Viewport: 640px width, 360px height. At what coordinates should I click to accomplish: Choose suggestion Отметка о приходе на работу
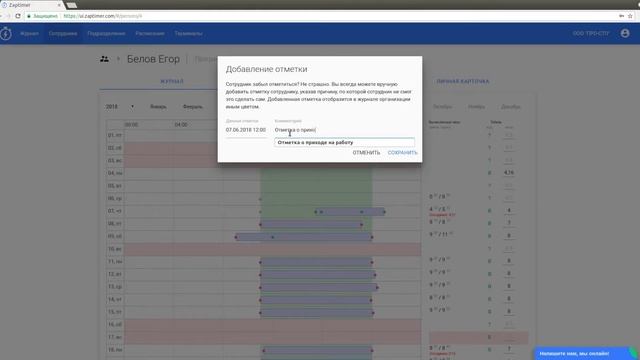click(344, 142)
